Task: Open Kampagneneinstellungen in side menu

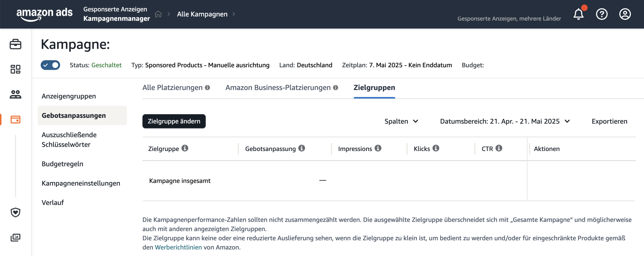Action: point(81,183)
